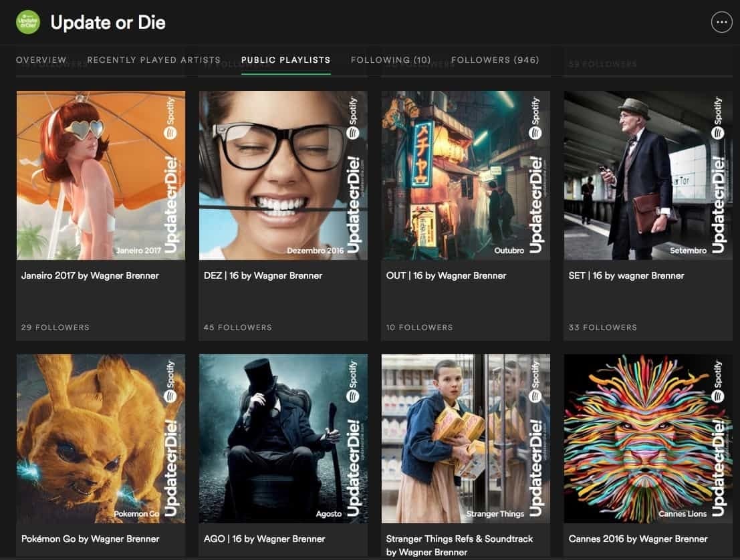Click the '10 FOLLOWERS' text
740x560 pixels.
[x=420, y=327]
